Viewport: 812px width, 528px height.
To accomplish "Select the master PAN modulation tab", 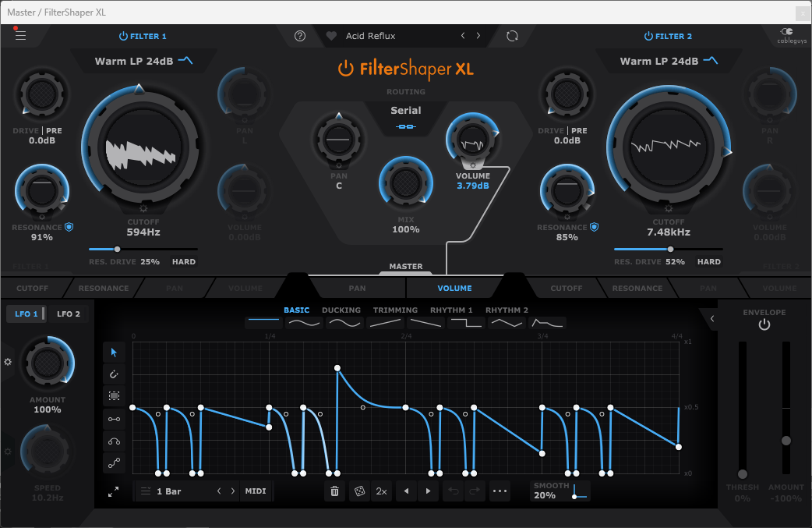I will (358, 288).
